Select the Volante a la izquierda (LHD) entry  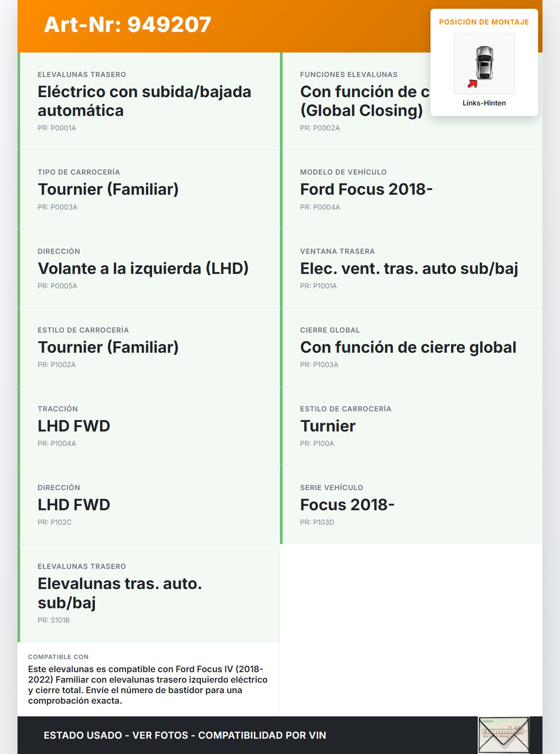pos(143,268)
